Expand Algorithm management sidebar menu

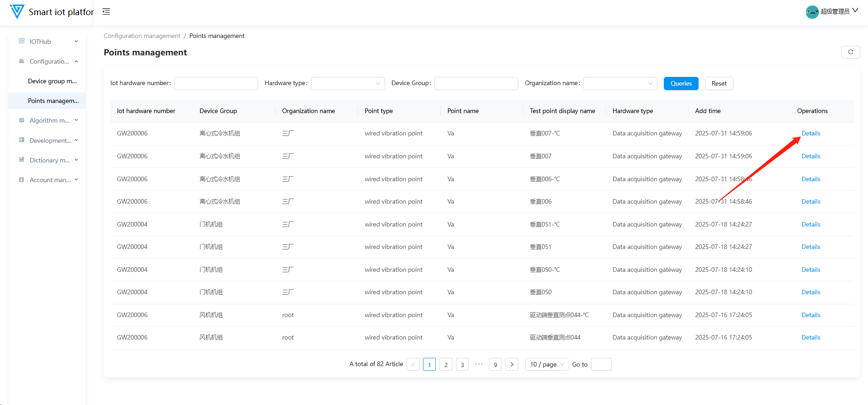48,120
